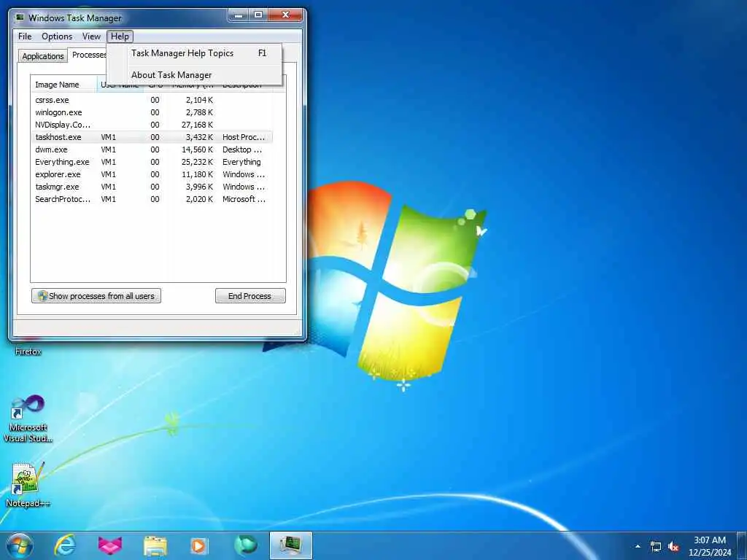Choose Task Manager Help Topics
This screenshot has width=747, height=560.
click(194, 53)
